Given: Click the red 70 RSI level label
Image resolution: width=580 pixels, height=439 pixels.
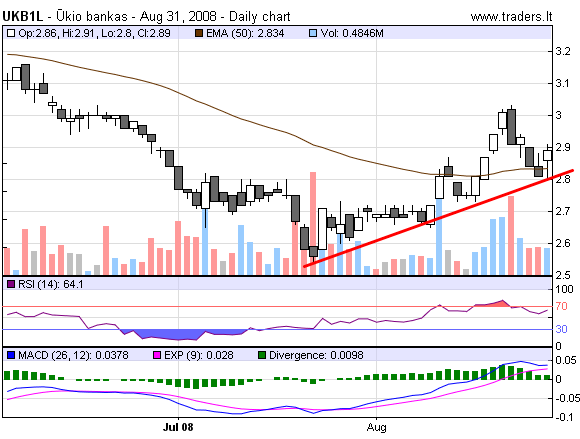Looking at the screenshot, I should coord(562,306).
